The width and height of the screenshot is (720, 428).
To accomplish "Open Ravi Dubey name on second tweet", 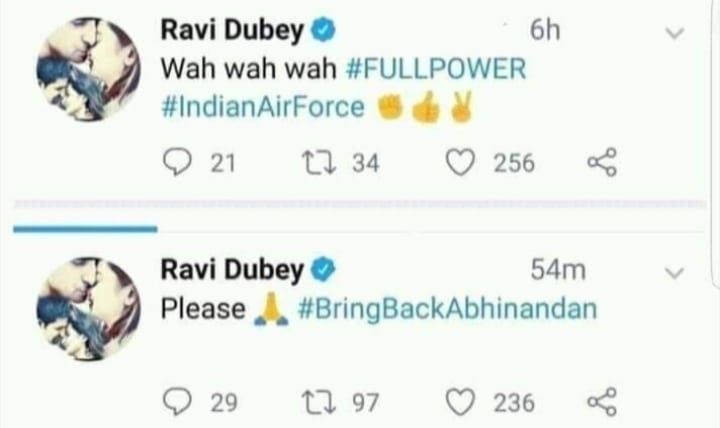I will click(232, 270).
